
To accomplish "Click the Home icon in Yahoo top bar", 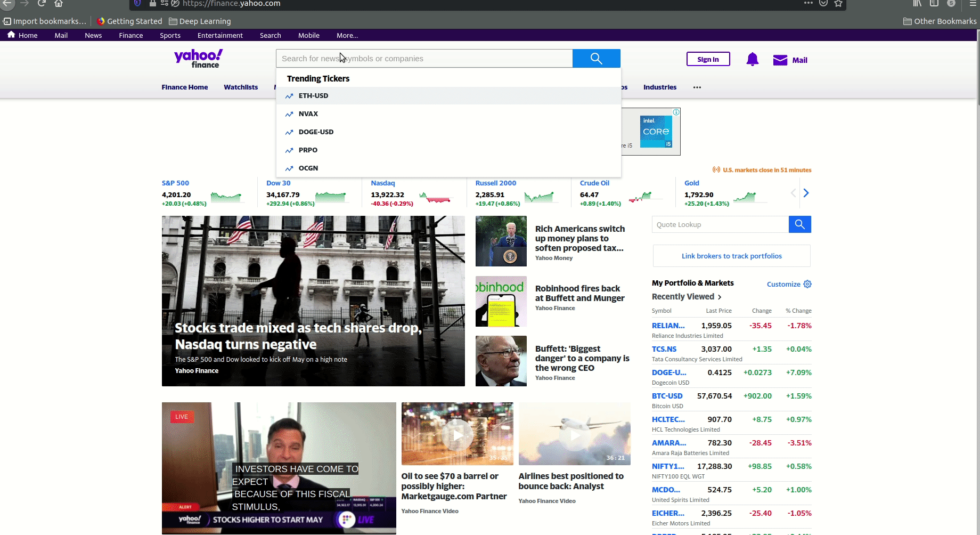I will tap(11, 35).
